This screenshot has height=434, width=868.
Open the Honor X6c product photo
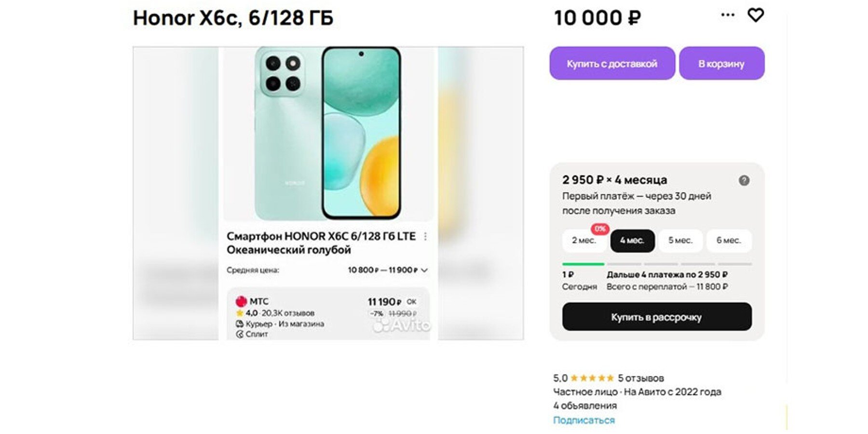pyautogui.click(x=328, y=134)
